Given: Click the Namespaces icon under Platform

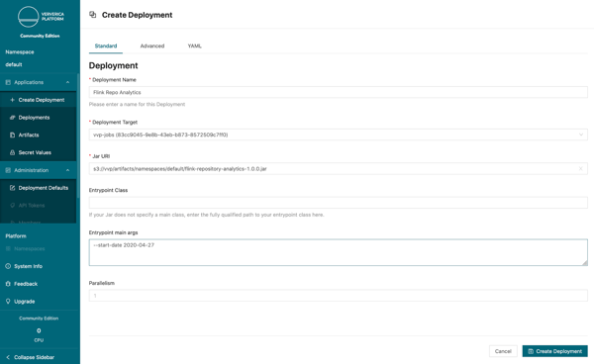Looking at the screenshot, I should pyautogui.click(x=8, y=248).
